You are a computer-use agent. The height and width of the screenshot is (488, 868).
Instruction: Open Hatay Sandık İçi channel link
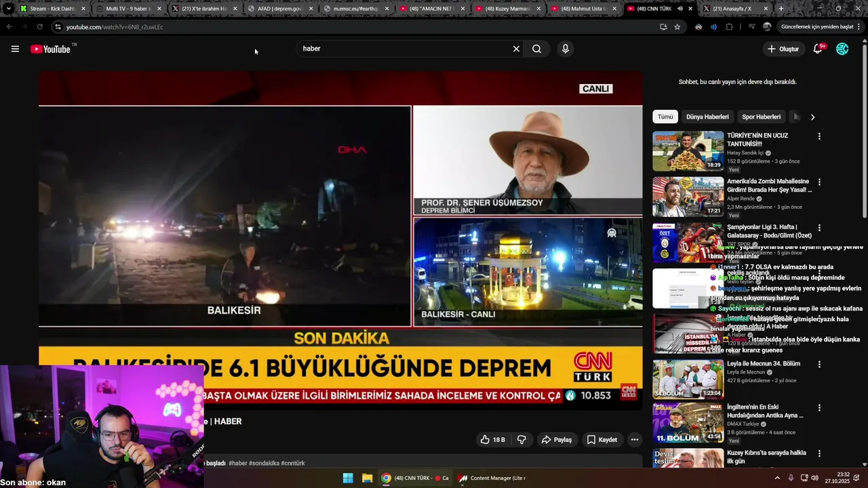coord(745,152)
